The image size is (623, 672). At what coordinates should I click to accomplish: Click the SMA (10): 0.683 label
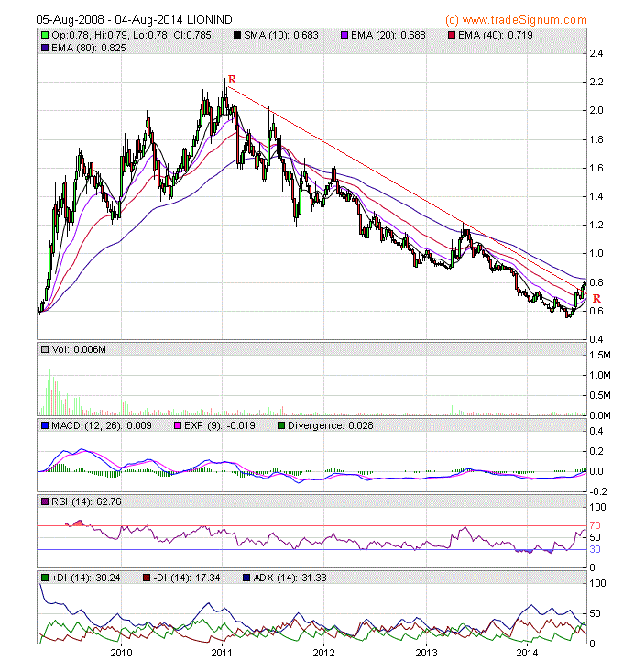(281, 35)
